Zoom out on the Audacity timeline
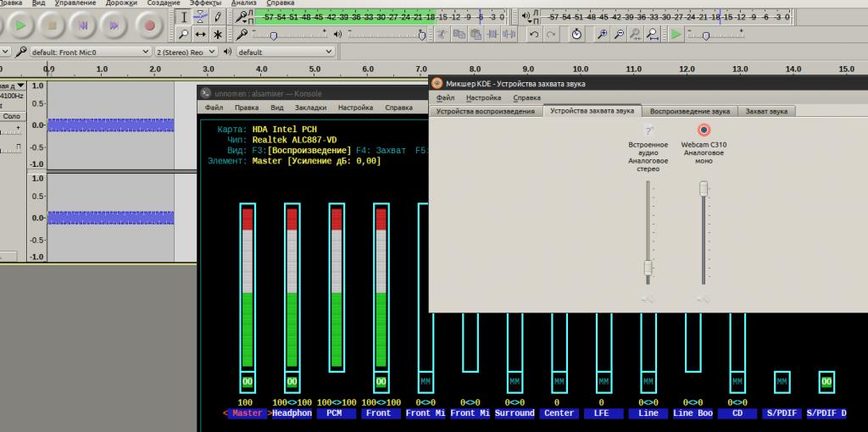Viewport: 868px width, 432px height. pos(619,34)
